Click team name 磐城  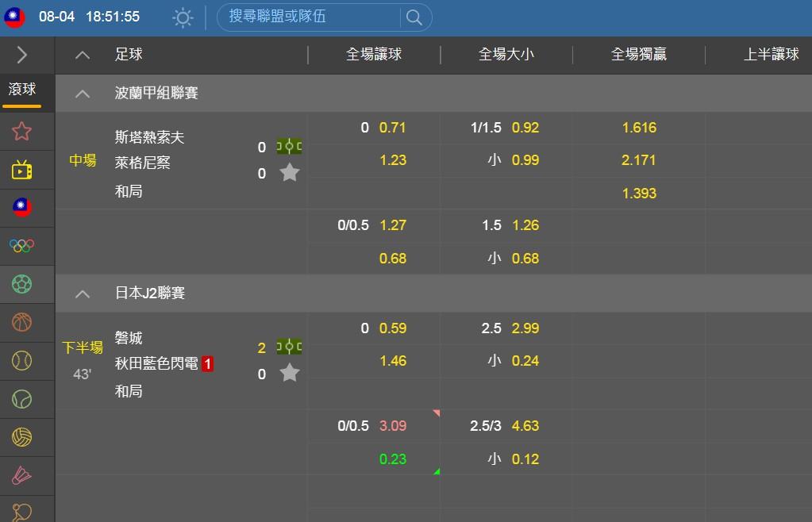[129, 338]
